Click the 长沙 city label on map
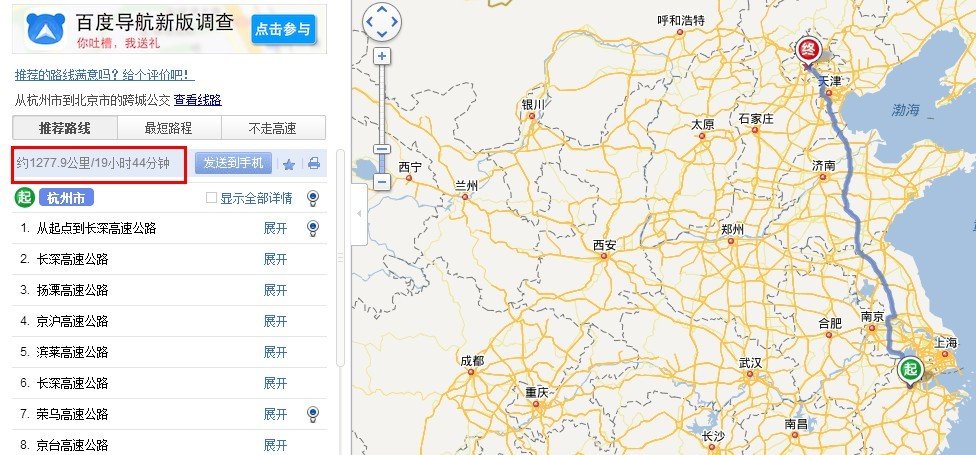The image size is (976, 455). pyautogui.click(x=712, y=436)
